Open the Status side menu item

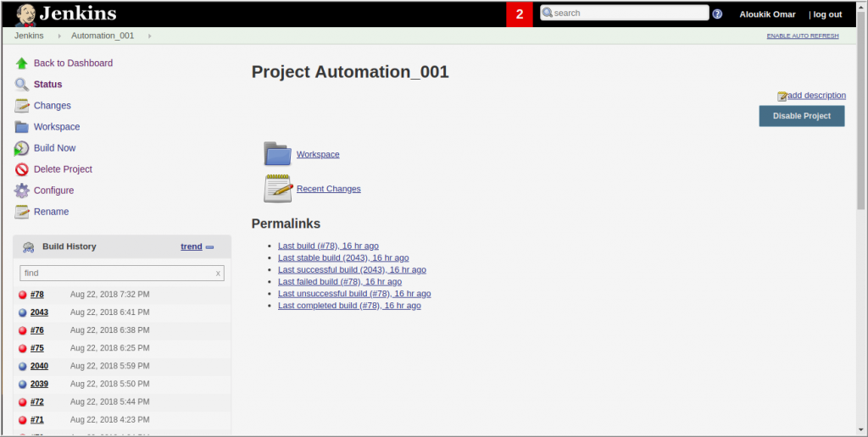tap(47, 85)
